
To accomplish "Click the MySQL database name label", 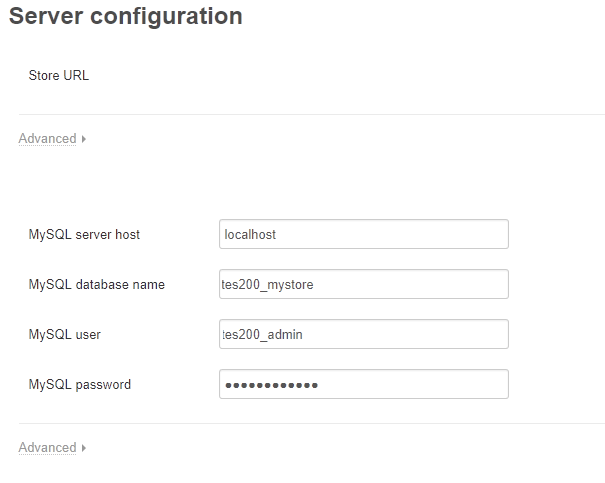I will pyautogui.click(x=96, y=285).
